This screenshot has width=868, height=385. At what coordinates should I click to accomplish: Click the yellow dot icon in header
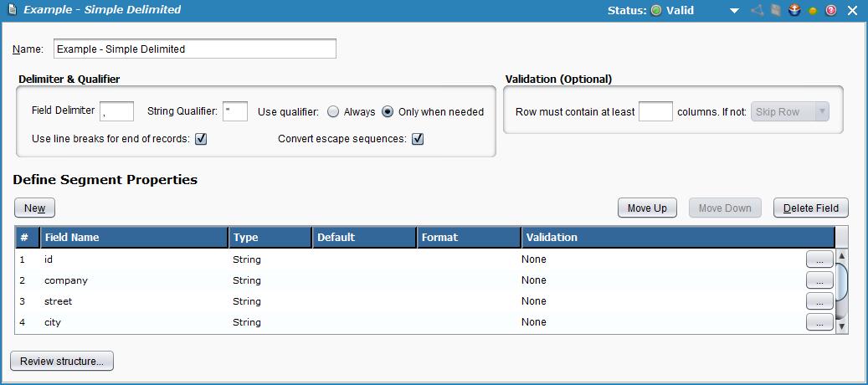813,11
